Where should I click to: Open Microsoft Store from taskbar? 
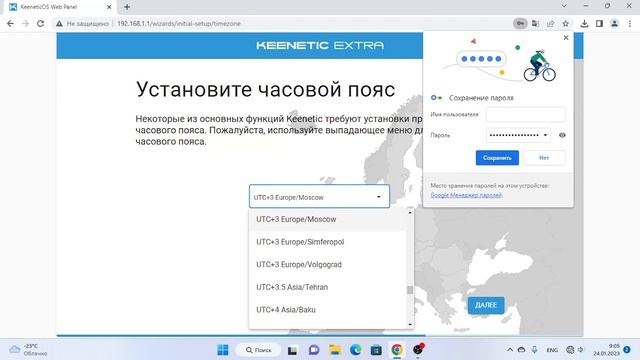(x=376, y=350)
